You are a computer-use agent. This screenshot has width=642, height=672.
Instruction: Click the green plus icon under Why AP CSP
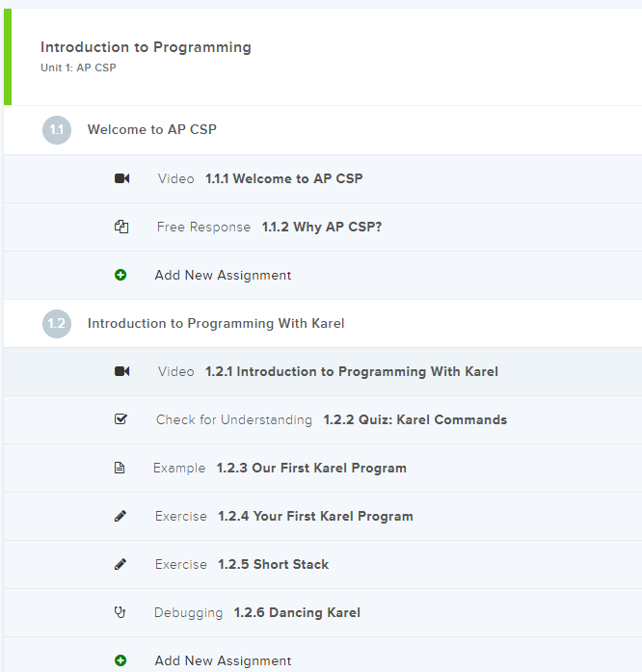tap(120, 275)
